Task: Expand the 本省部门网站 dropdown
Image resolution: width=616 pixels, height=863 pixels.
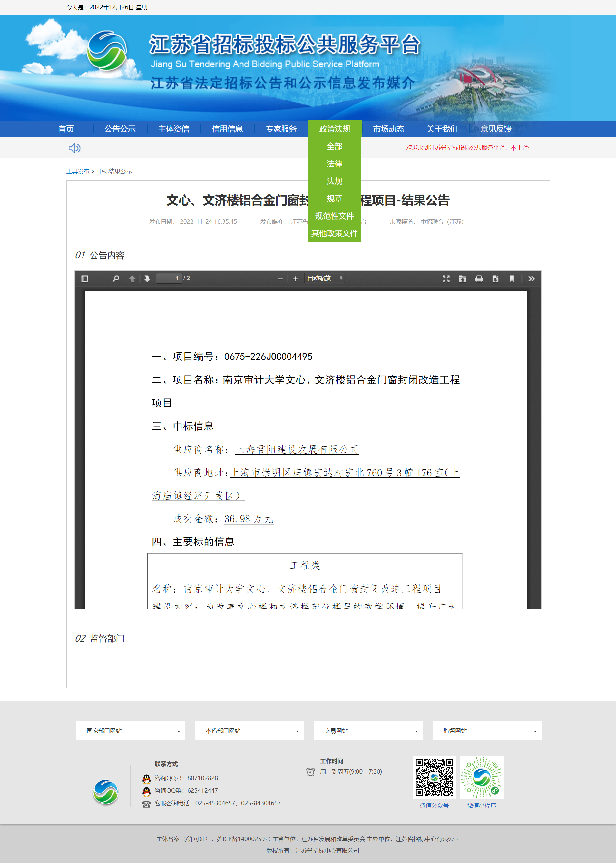Action: [249, 731]
